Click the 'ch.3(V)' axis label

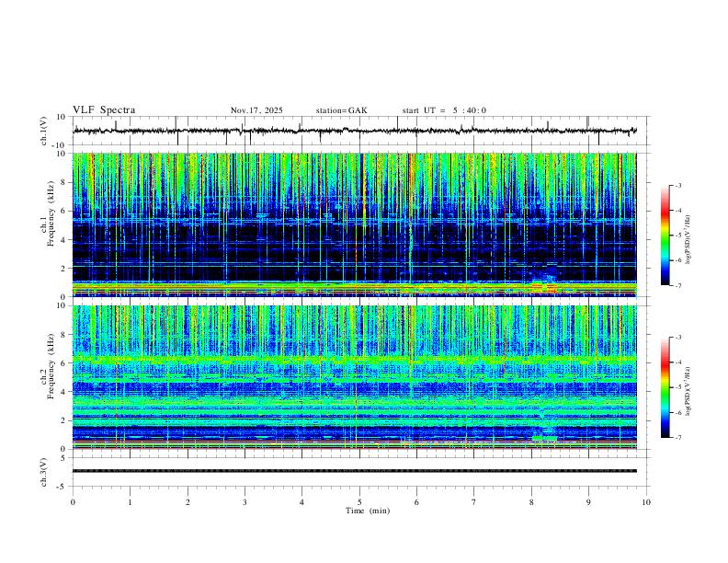[x=44, y=472]
